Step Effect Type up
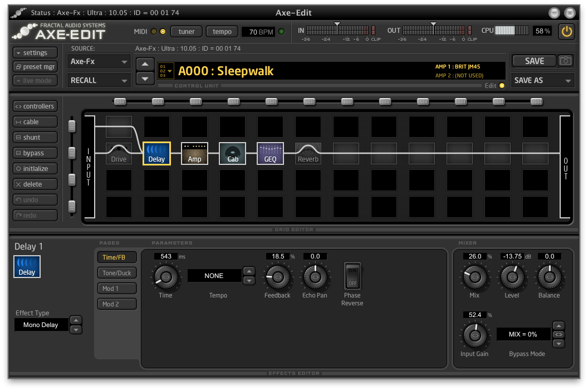 click(x=76, y=320)
